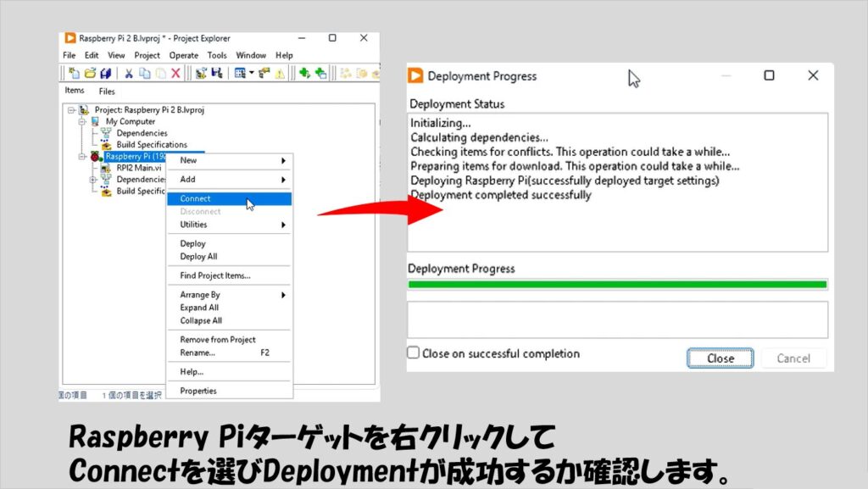Viewport: 868px width, 489px height.
Task: Expand Dependencies under the Raspberry Pi target
Action: coord(93,180)
